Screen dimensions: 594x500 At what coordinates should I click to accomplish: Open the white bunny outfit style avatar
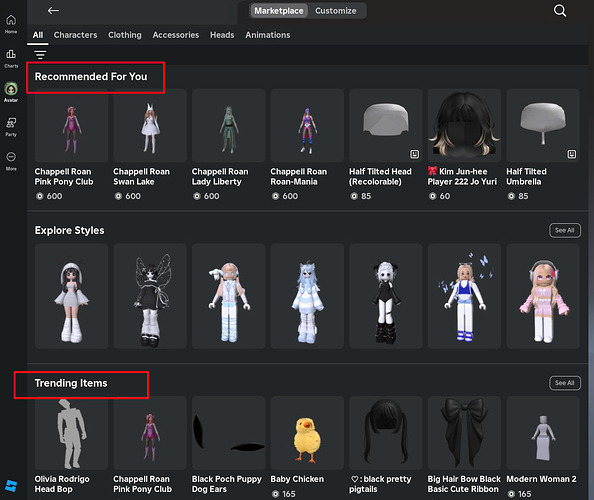pos(228,296)
